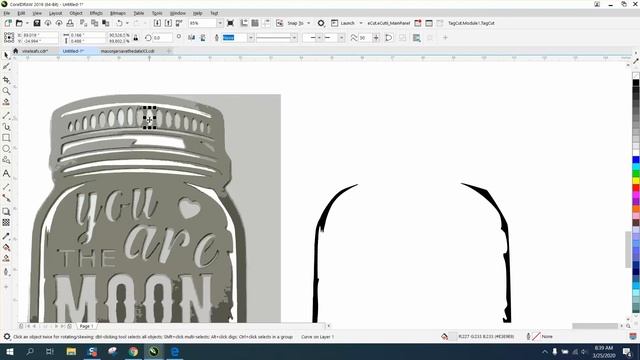Open Chrome from the taskbar
Screen dimensions: 640x360
[x=133, y=351]
